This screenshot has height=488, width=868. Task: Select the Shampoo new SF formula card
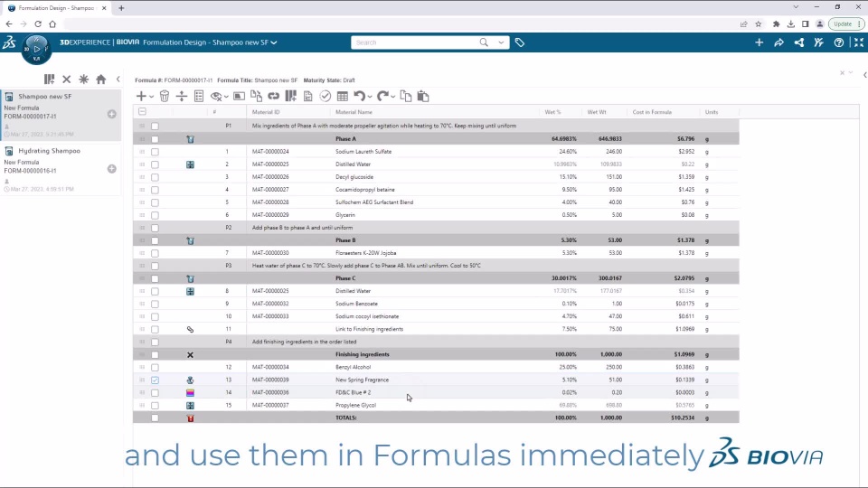pos(61,115)
